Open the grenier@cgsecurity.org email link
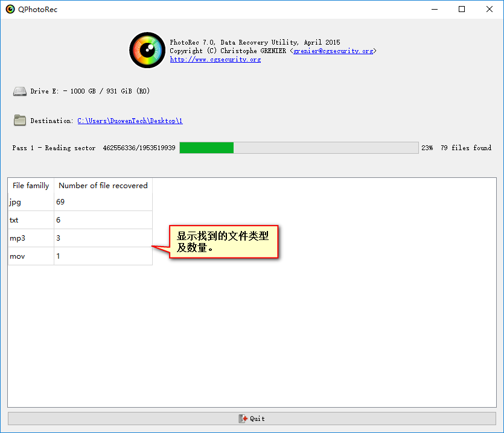Viewport: 504px width, 433px height. 333,51
